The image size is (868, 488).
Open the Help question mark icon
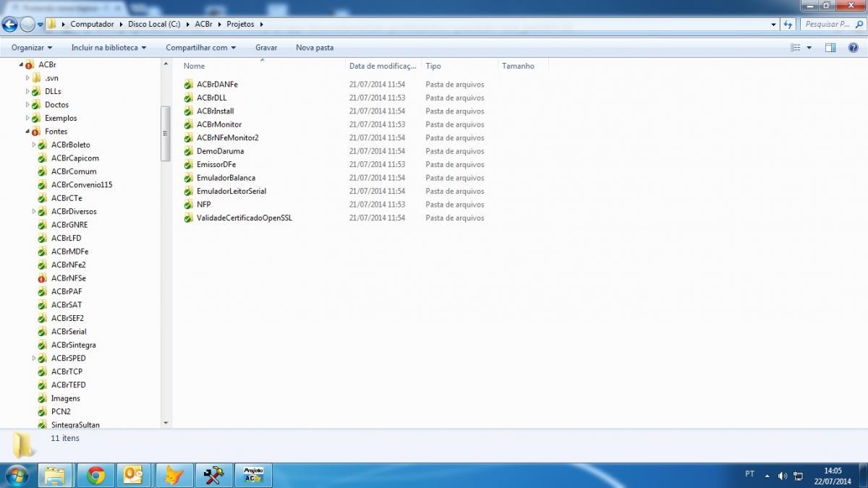pyautogui.click(x=854, y=48)
